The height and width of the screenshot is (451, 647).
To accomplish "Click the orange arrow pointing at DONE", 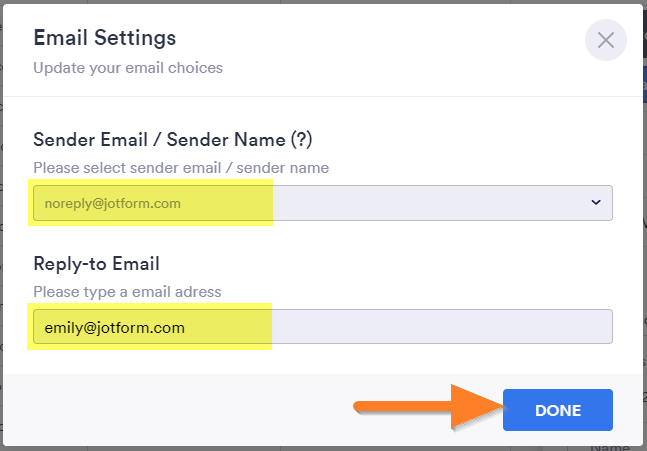I will point(429,407).
